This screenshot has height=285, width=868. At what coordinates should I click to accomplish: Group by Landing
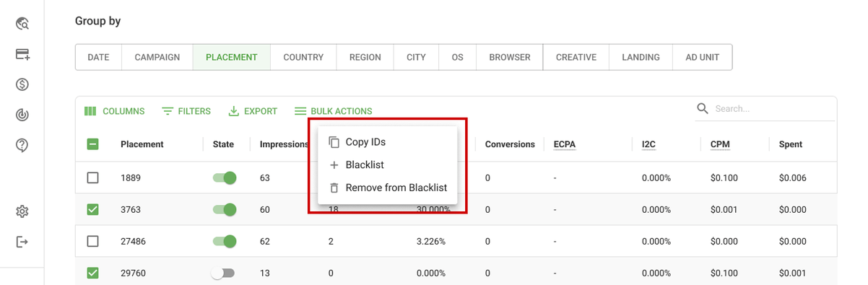pos(641,57)
